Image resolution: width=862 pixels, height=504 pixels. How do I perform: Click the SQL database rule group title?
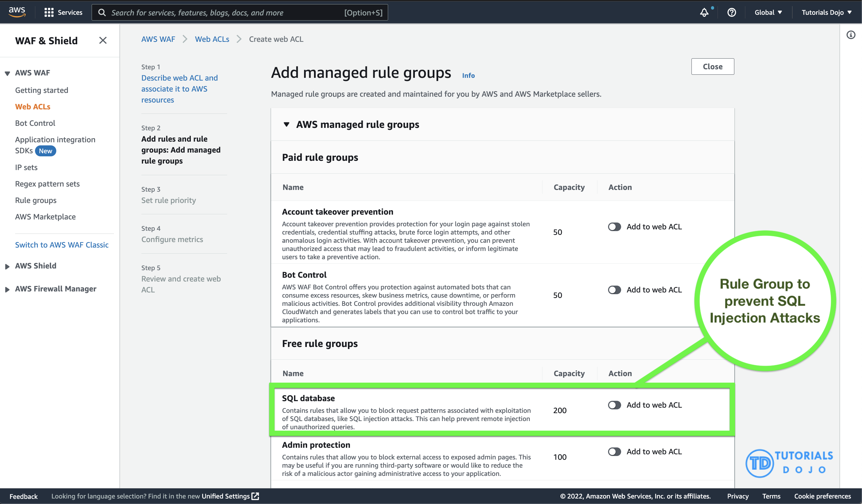pos(308,398)
